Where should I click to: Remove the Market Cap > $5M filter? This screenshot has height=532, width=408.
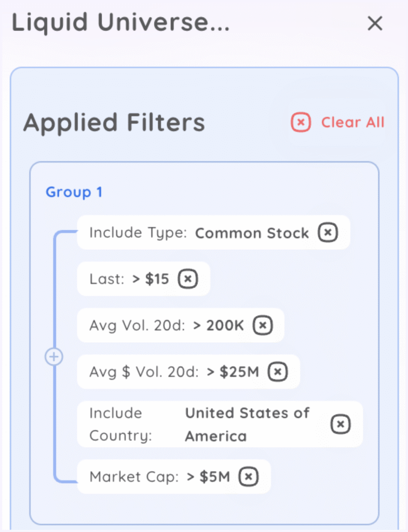248,476
